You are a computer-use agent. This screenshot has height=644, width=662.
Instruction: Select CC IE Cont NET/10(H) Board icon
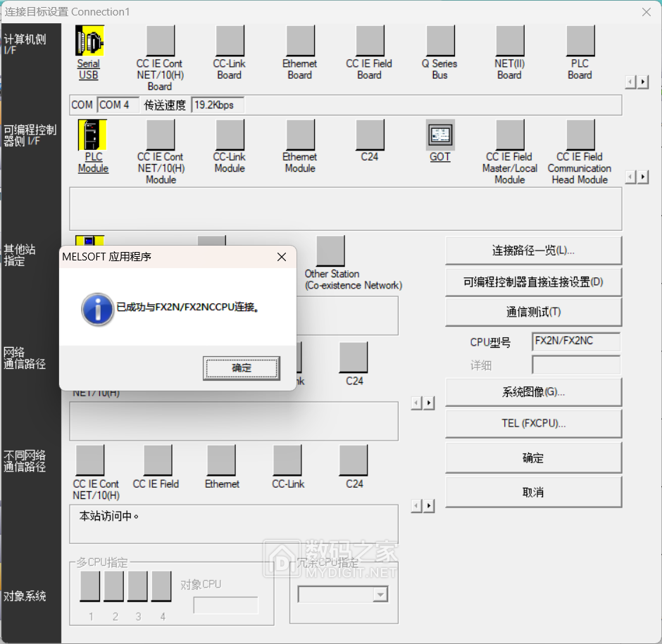coord(160,41)
